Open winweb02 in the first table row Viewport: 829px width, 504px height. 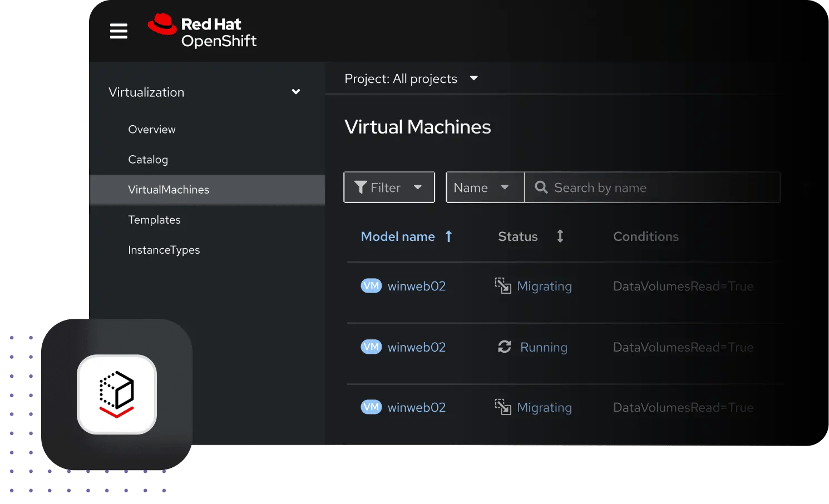click(x=417, y=286)
